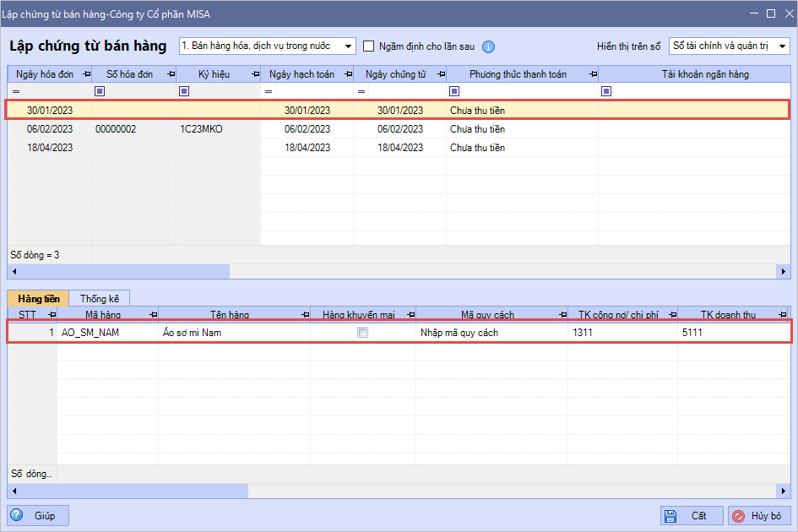The width and height of the screenshot is (798, 532).
Task: Open filter operator icon under Số hóa đơn
Action: (x=100, y=91)
